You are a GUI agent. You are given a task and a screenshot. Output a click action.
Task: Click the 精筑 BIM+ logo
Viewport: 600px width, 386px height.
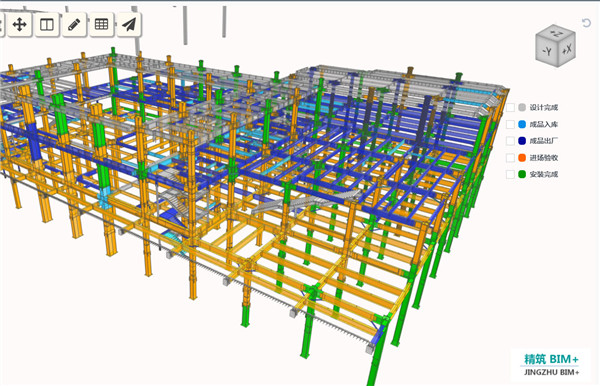pos(551,365)
